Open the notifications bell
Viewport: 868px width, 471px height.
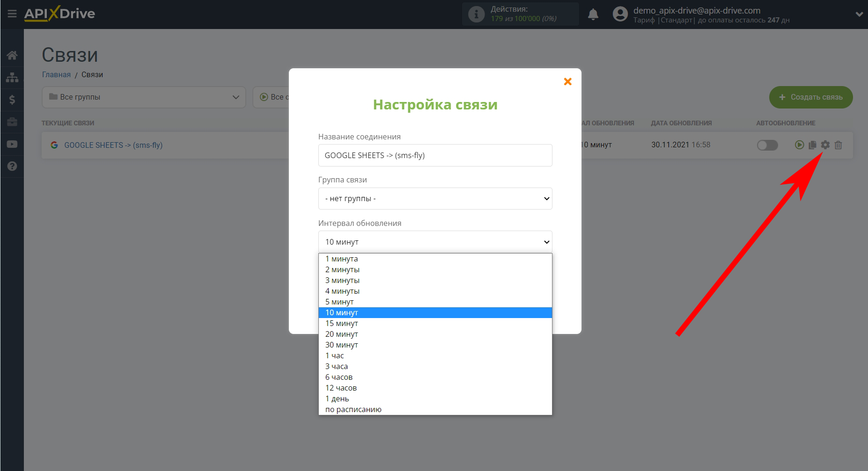coord(593,14)
